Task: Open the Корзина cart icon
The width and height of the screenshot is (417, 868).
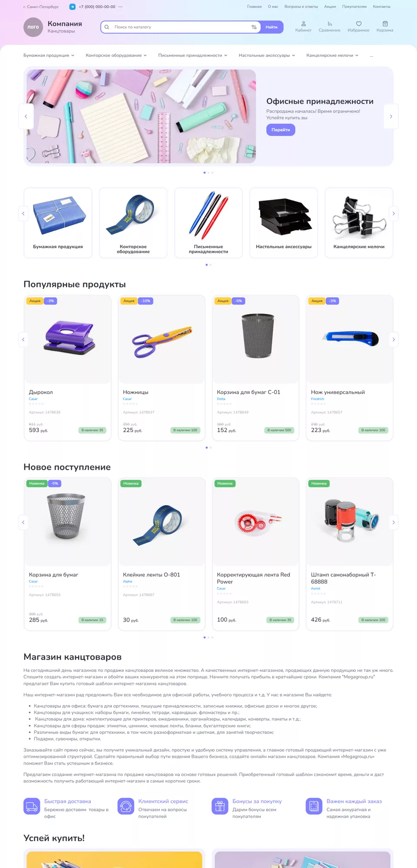Action: [x=385, y=26]
